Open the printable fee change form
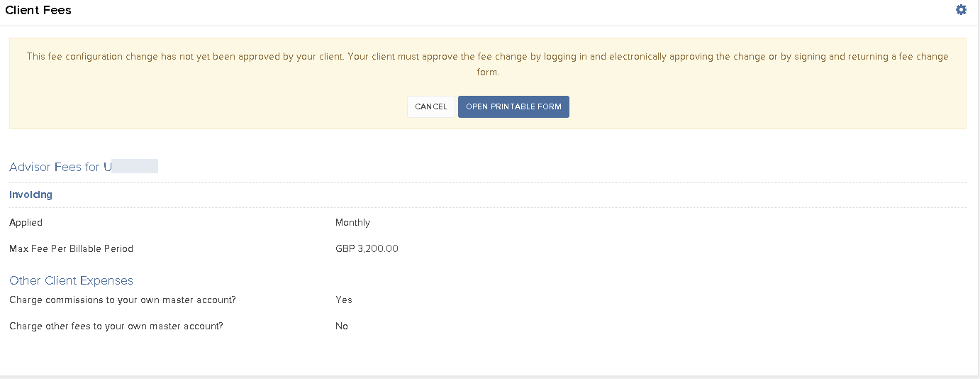 coord(513,106)
